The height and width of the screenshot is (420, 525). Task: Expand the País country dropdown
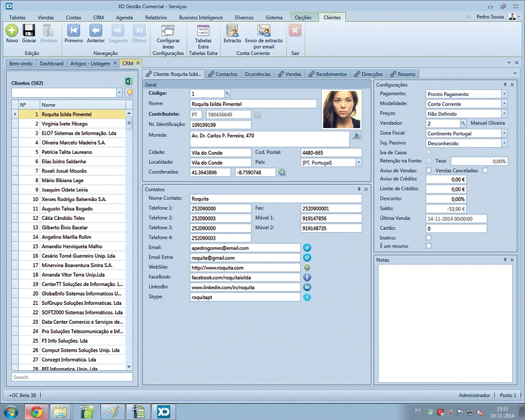tap(359, 163)
